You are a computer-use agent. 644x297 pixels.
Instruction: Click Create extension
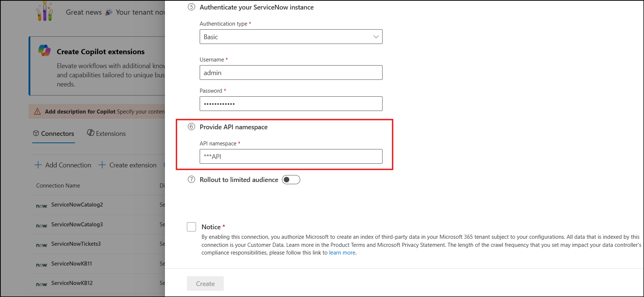coord(128,165)
